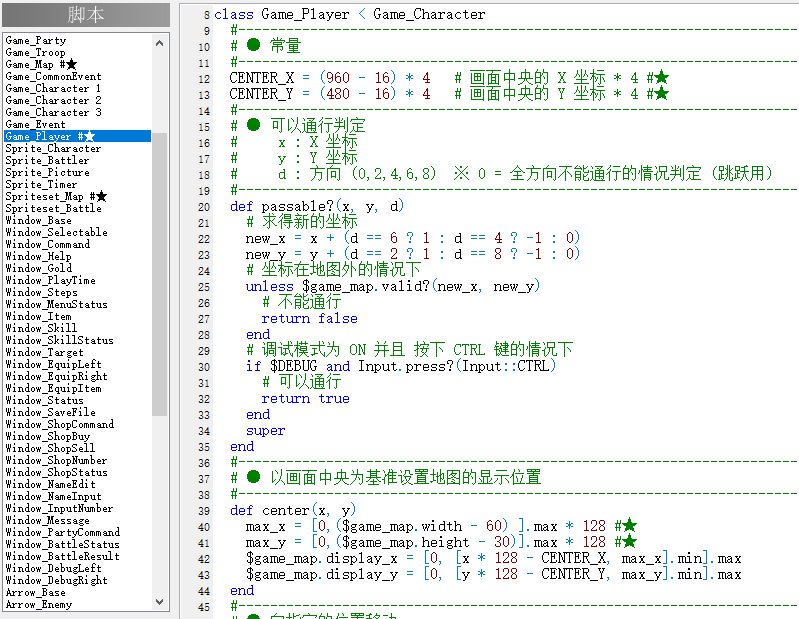Select the Window_DebugLeft script
Screen dimensions: 799x619
[x=54, y=568]
